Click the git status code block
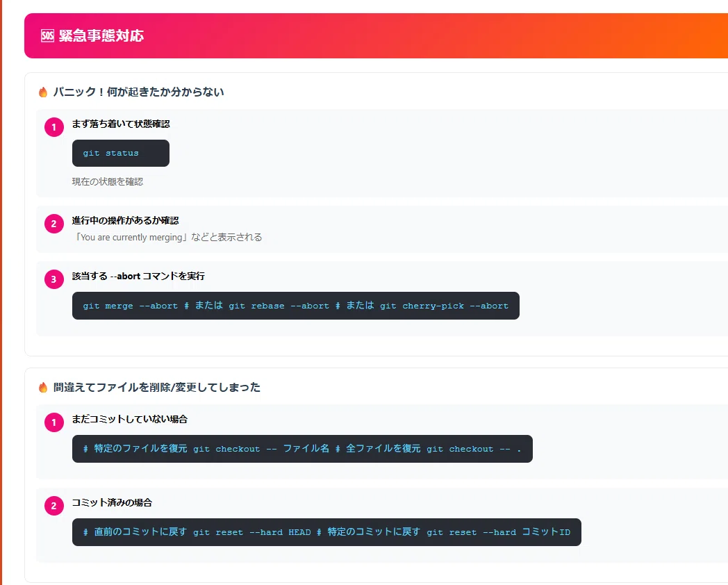This screenshot has height=585, width=728. click(x=121, y=154)
